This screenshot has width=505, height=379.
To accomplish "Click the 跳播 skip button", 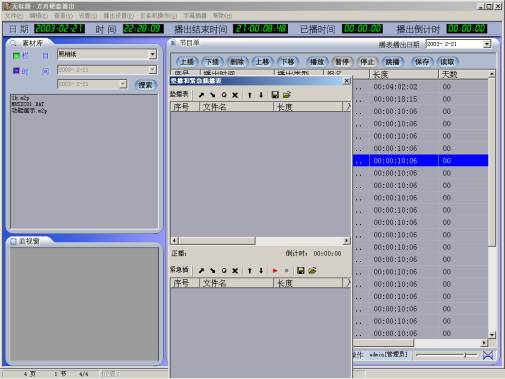I will tap(392, 62).
